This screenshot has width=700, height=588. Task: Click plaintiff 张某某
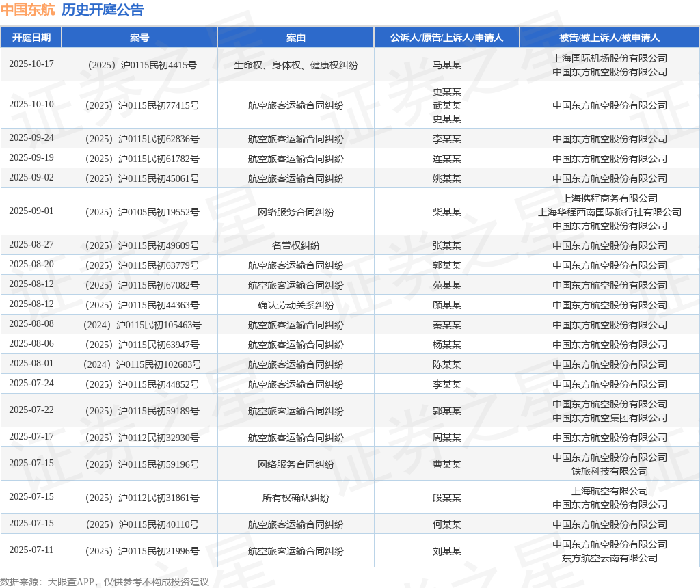tap(447, 245)
